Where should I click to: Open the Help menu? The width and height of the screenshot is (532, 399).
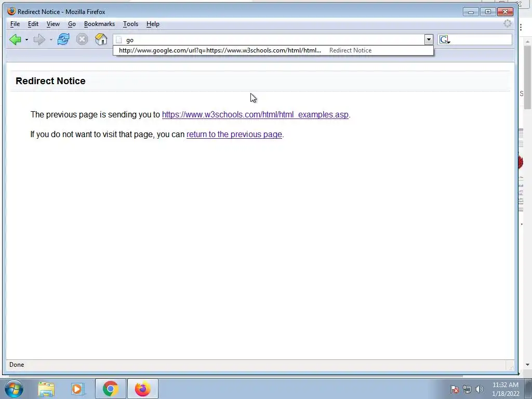pos(153,24)
